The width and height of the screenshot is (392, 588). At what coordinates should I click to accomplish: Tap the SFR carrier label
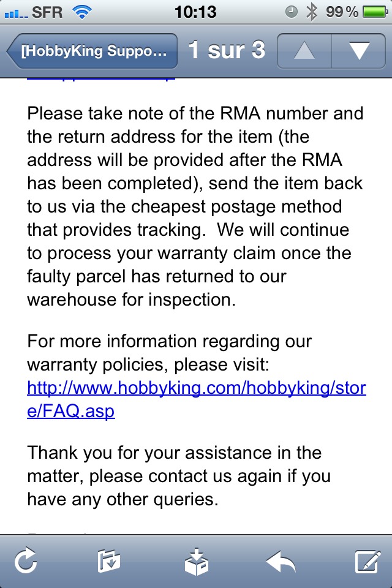pos(47,12)
